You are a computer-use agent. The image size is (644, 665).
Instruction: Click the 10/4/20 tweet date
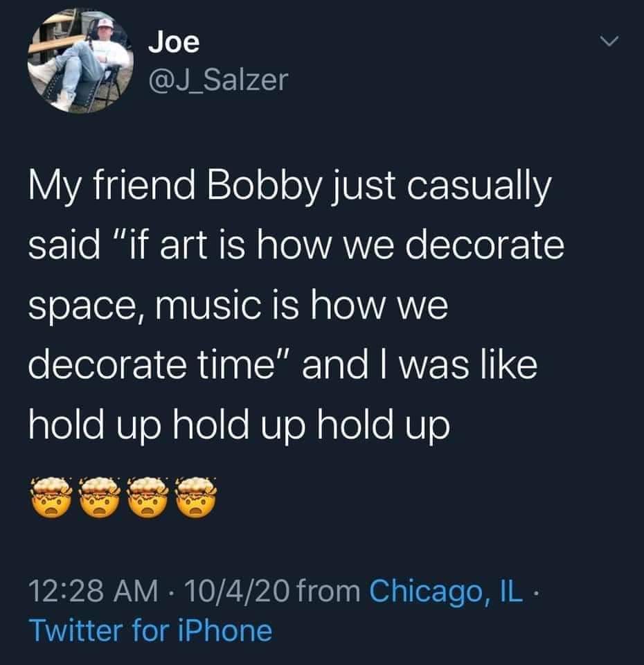(237, 591)
